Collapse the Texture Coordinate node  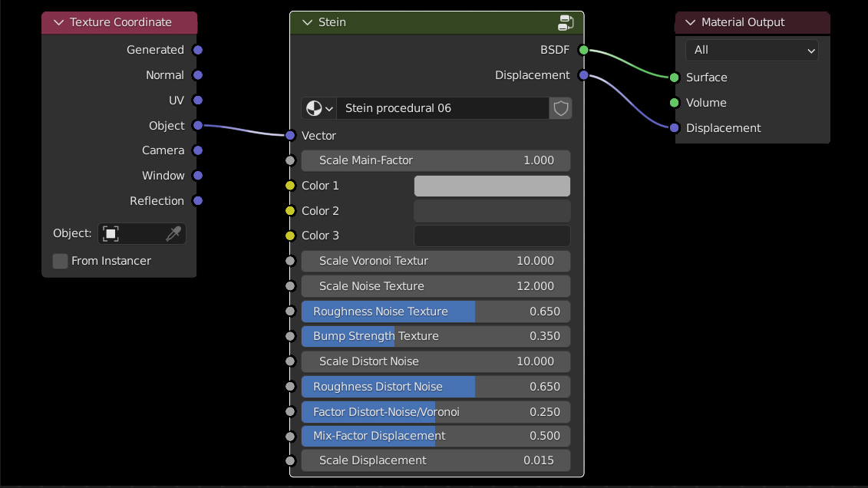pos(58,22)
